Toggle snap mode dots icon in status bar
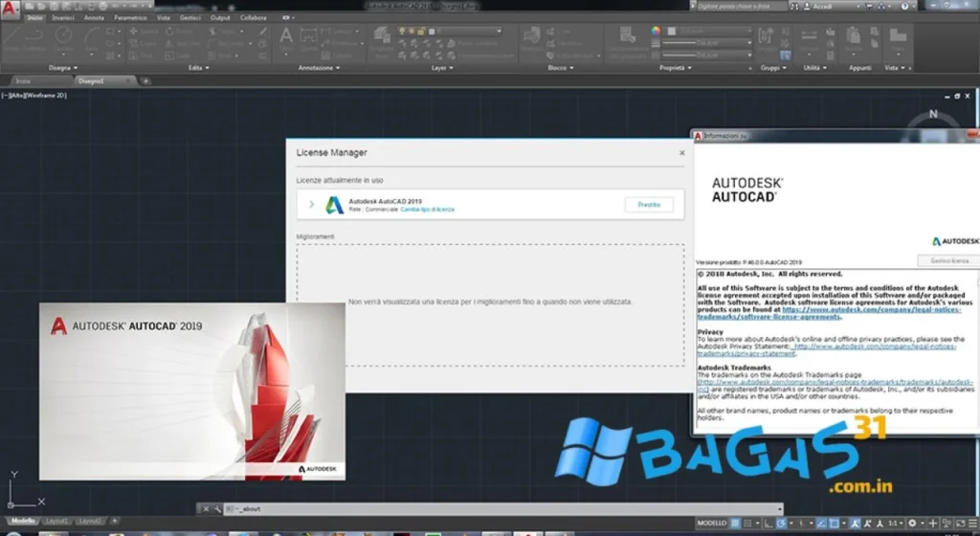The width and height of the screenshot is (980, 536). click(747, 523)
